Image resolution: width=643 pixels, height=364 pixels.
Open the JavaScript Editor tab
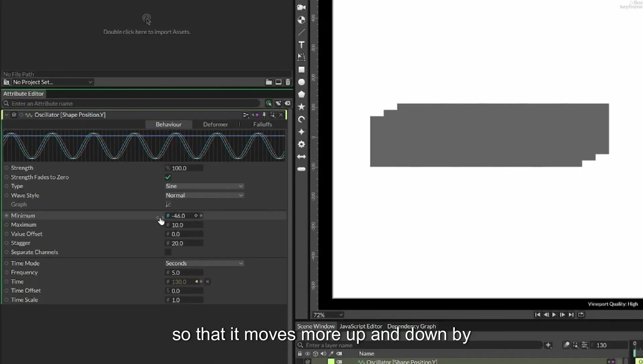click(361, 326)
